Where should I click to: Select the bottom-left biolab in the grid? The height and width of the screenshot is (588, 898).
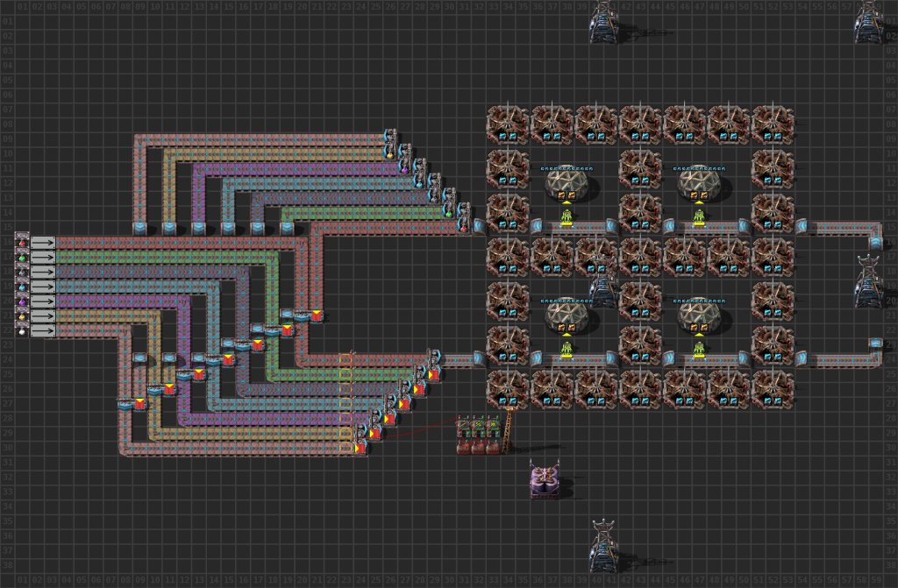click(508, 389)
